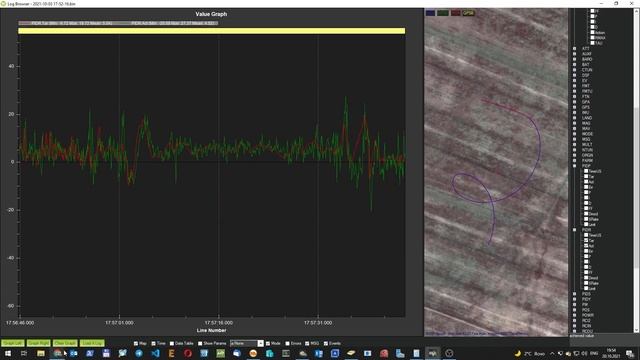
Task: Click the Graph Left button
Action: (x=13, y=343)
